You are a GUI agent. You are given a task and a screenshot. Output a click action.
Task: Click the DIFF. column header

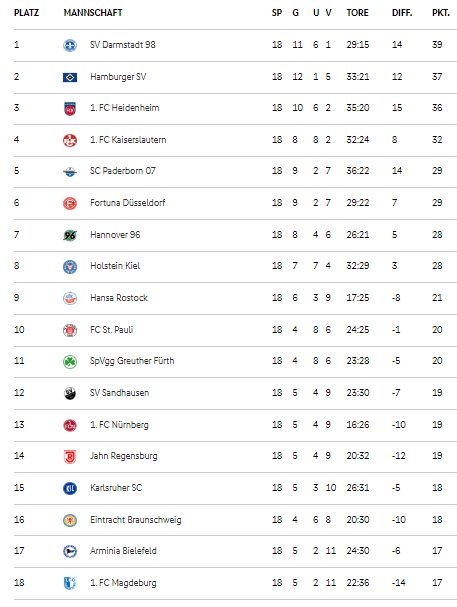point(402,13)
